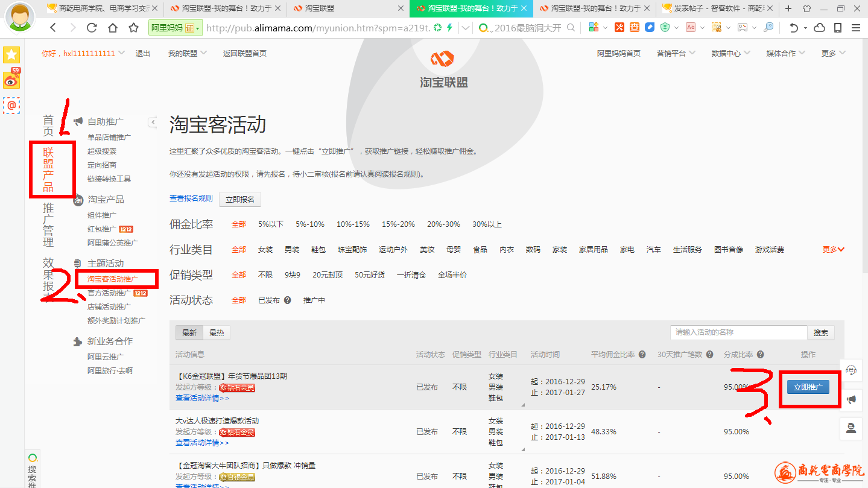Collapse the left menu arrow
The height and width of the screenshot is (488, 868).
tap(153, 122)
